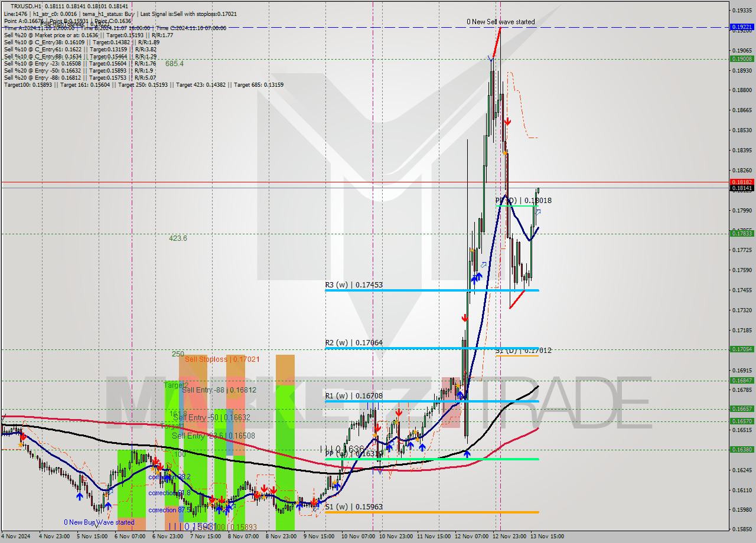The image size is (756, 543).
Task: Click the red 0.18182 price tag
Action: [742, 182]
